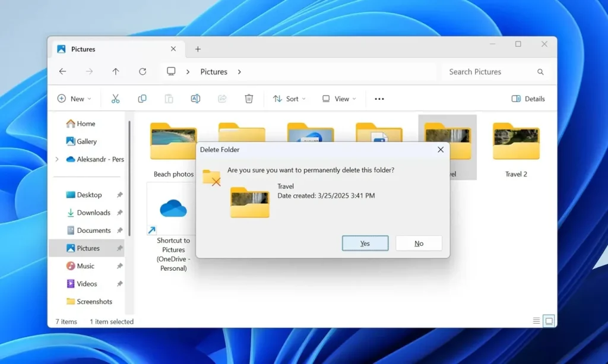Switch to details list view in status bar
This screenshot has height=364, width=608.
tap(536, 321)
